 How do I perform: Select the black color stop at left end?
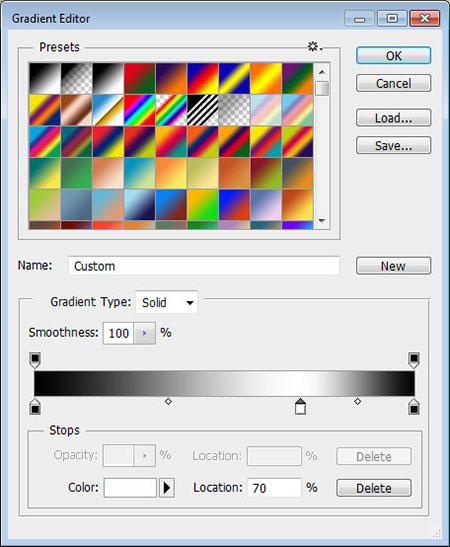35,406
